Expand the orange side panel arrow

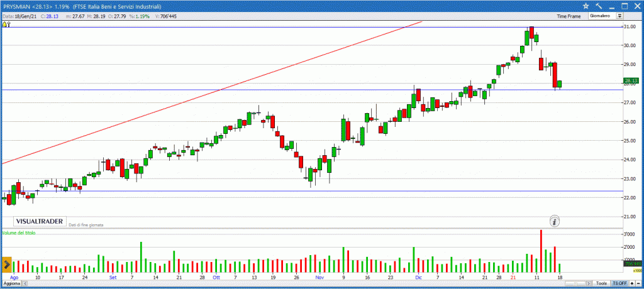click(x=6, y=264)
